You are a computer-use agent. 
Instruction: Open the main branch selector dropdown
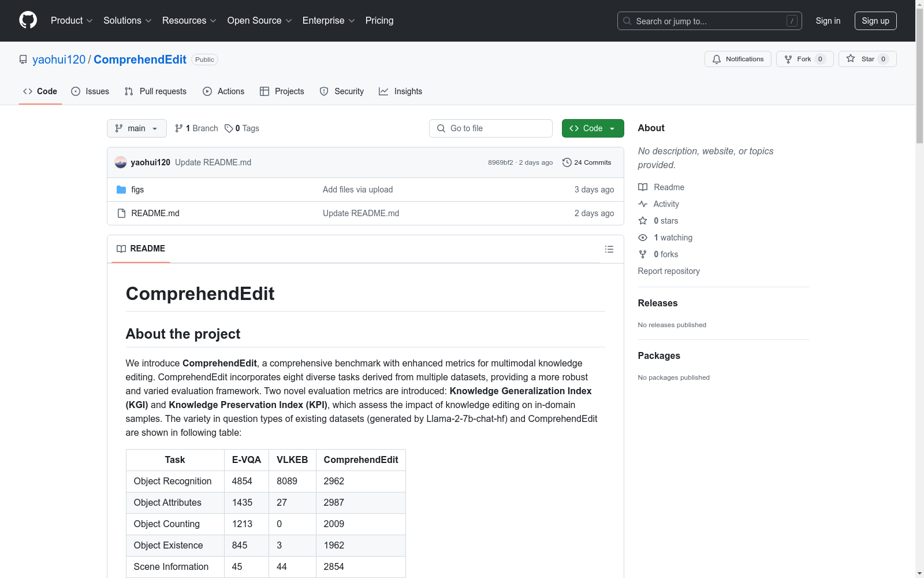coord(137,128)
